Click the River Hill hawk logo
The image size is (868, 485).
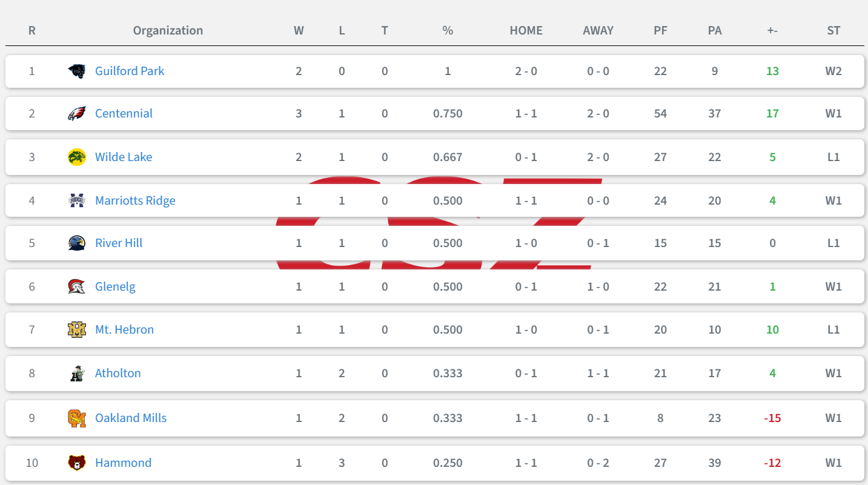pyautogui.click(x=76, y=243)
